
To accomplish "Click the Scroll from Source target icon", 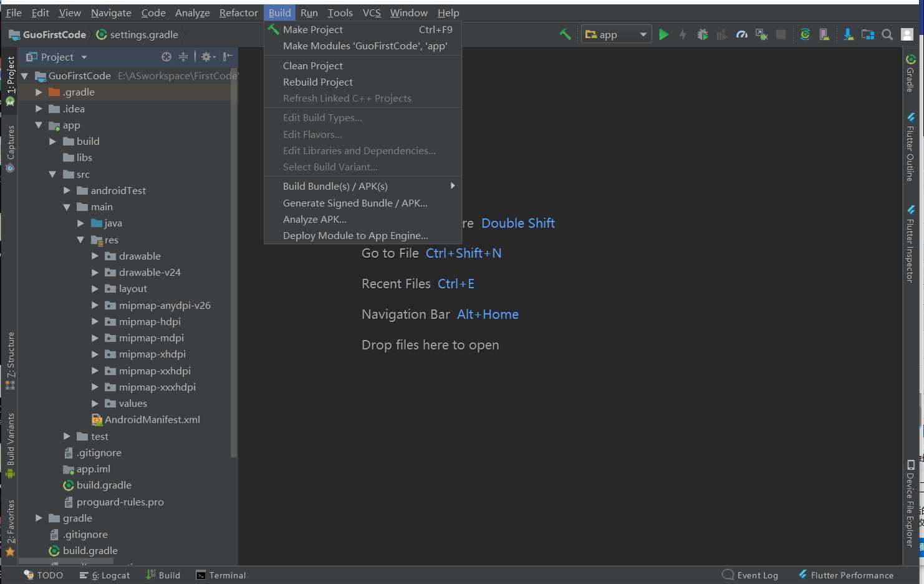I will coord(166,57).
